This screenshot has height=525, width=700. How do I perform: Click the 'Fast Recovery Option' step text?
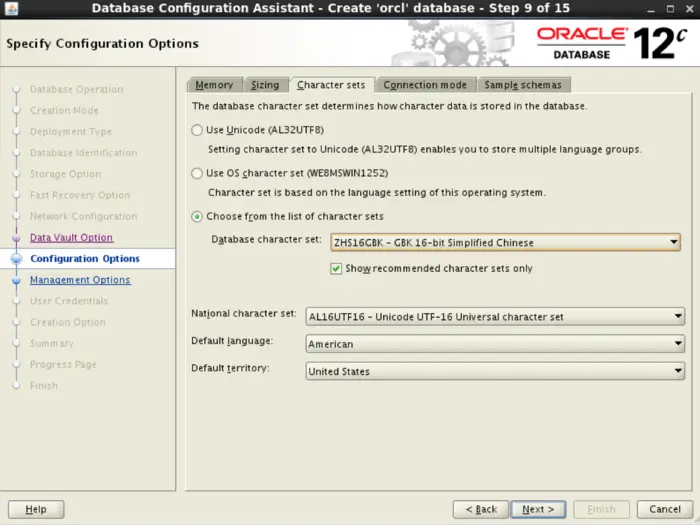(80, 195)
